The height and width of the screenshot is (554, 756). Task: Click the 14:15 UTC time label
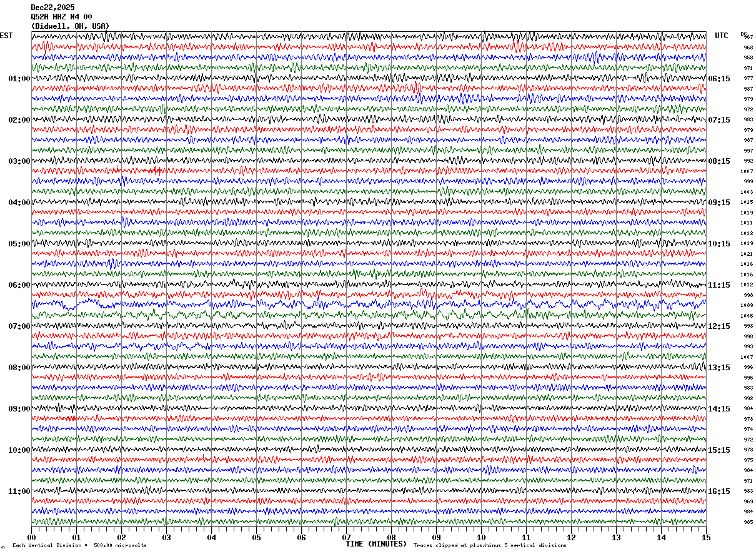[719, 409]
